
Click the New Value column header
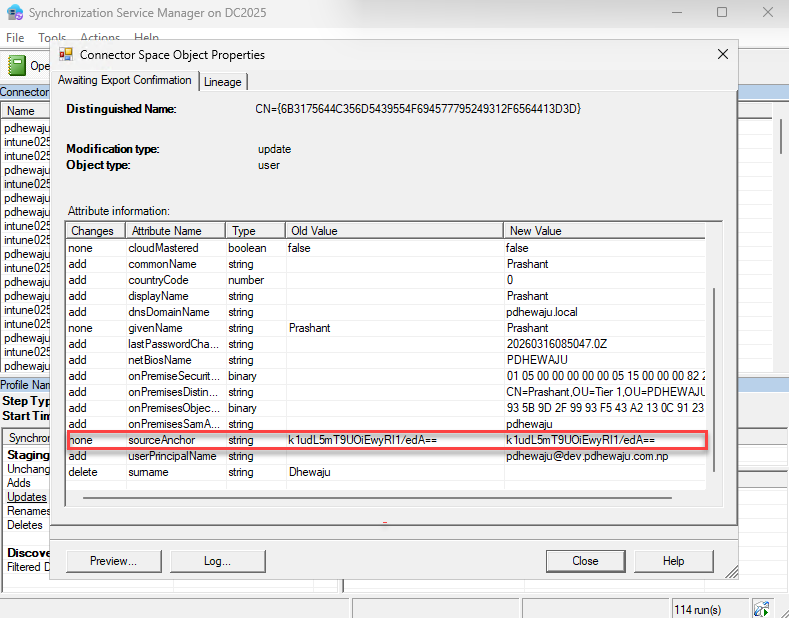603,231
